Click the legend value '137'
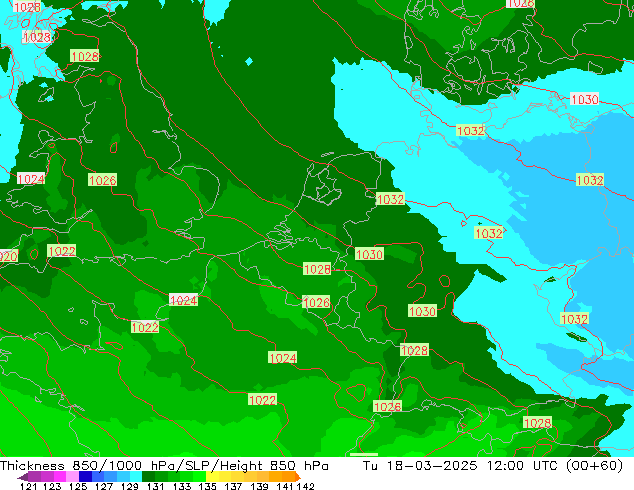The image size is (634, 490). click(233, 486)
